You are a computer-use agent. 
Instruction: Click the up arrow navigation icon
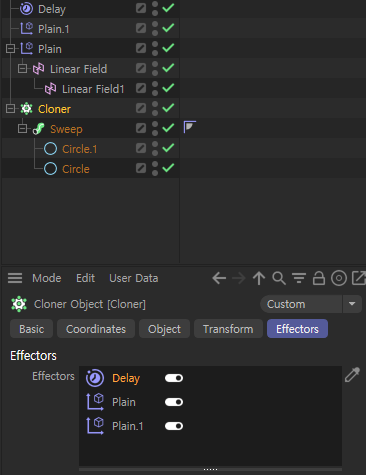pos(259,278)
